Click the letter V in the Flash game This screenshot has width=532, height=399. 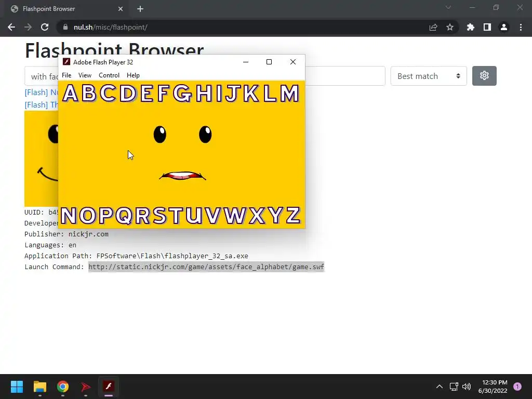212,216
